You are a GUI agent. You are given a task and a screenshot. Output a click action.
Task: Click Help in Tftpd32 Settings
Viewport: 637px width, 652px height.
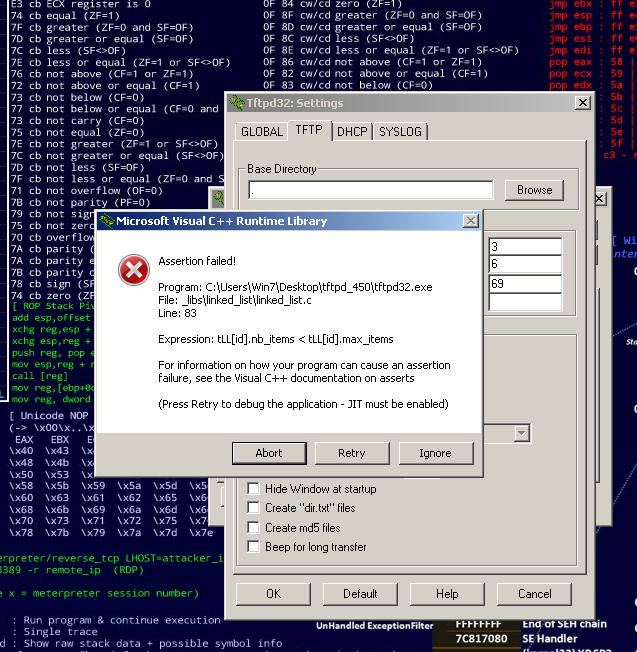point(447,594)
